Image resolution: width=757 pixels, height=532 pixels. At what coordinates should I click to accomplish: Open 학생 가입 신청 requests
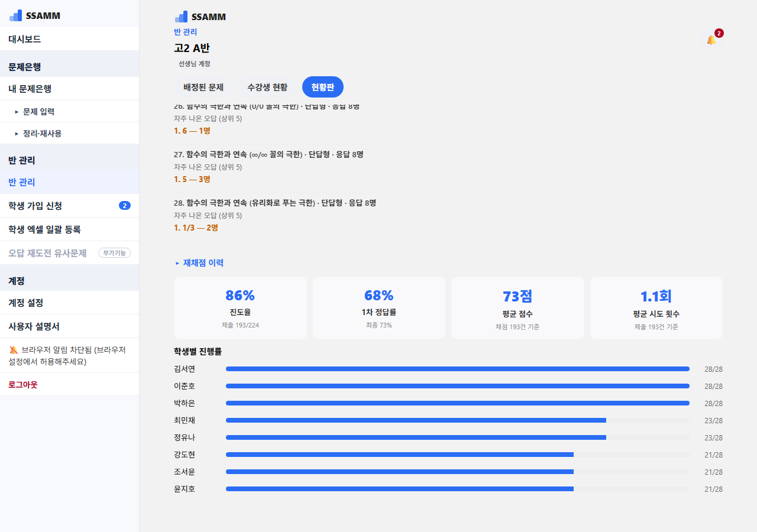69,206
